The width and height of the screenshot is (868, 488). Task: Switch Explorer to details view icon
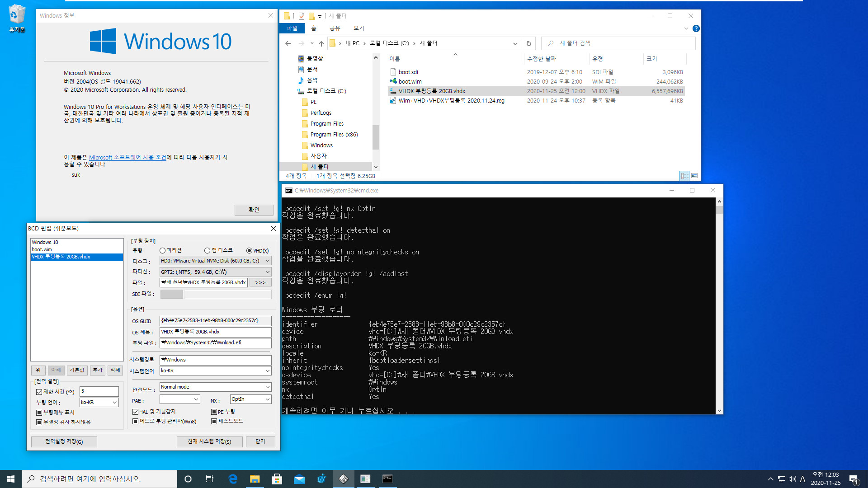pyautogui.click(x=684, y=176)
